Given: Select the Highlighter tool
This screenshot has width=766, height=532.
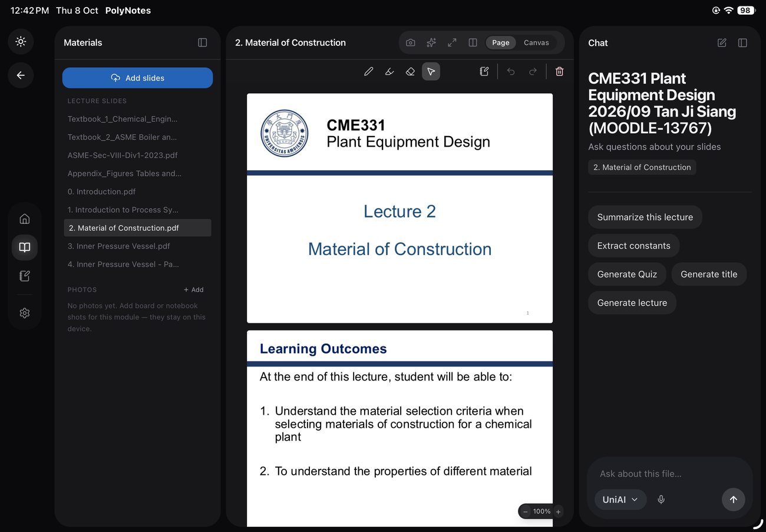Looking at the screenshot, I should [389, 71].
